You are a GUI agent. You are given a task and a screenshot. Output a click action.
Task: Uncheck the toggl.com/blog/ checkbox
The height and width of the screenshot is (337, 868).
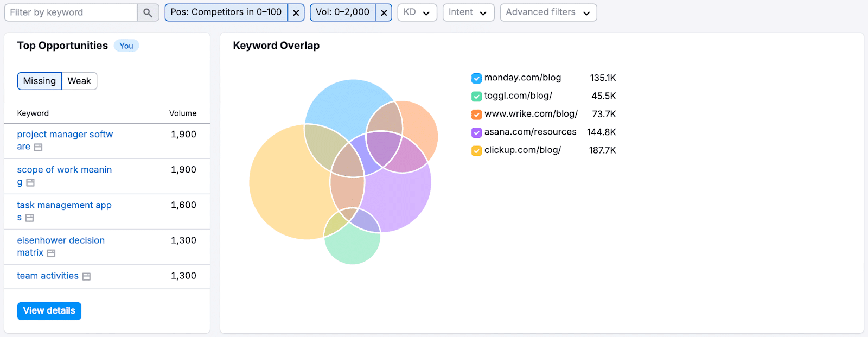(476, 96)
